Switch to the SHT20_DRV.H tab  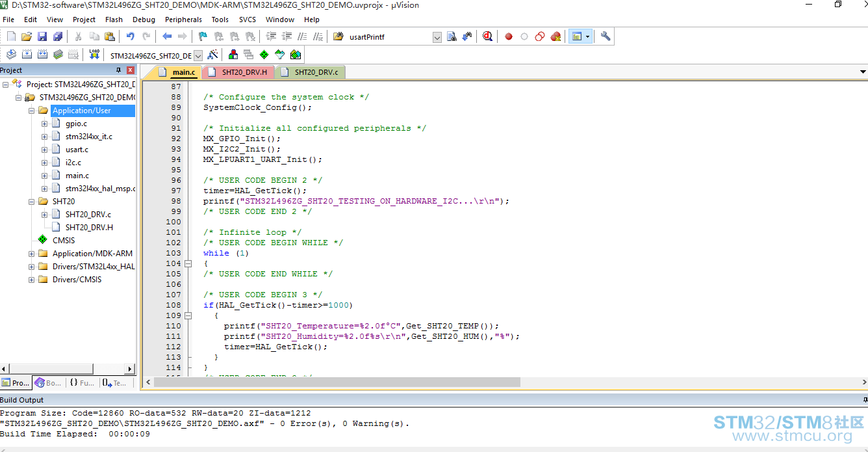click(238, 72)
